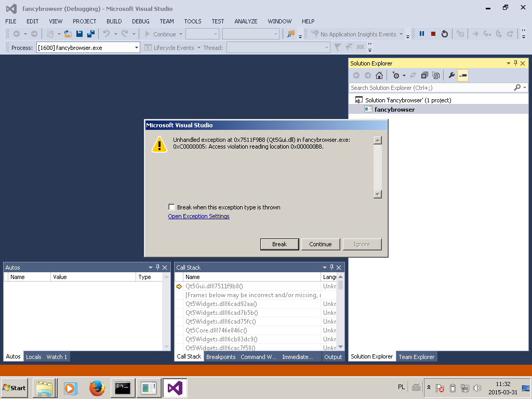Open the DEBUG menu

click(x=141, y=21)
